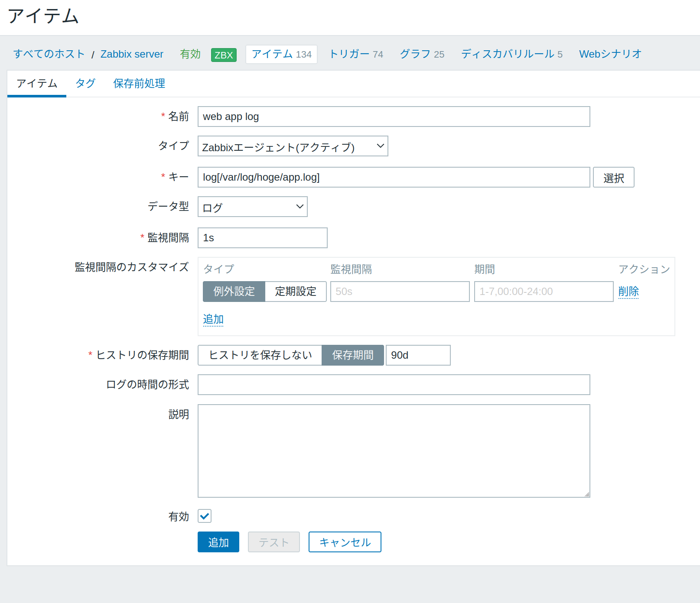Uncheck the 有効 checkbox
The height and width of the screenshot is (603, 700).
pyautogui.click(x=204, y=516)
